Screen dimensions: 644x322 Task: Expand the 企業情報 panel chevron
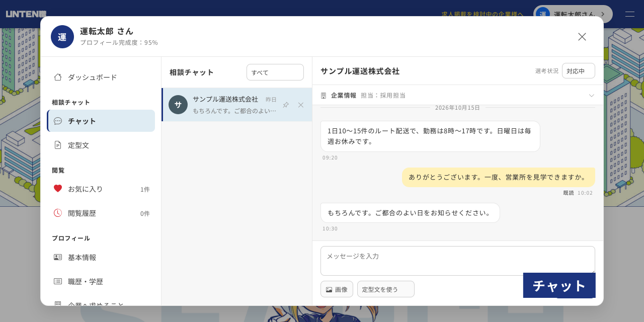pyautogui.click(x=592, y=95)
